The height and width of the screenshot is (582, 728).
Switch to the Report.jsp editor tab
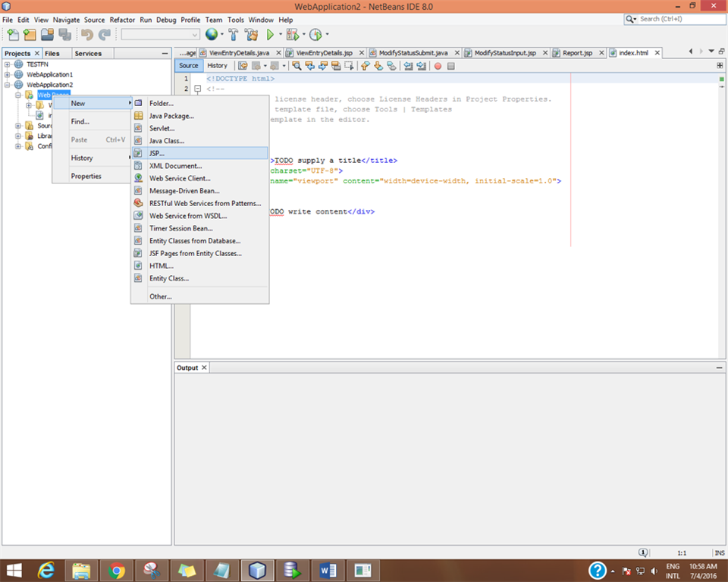tap(576, 53)
